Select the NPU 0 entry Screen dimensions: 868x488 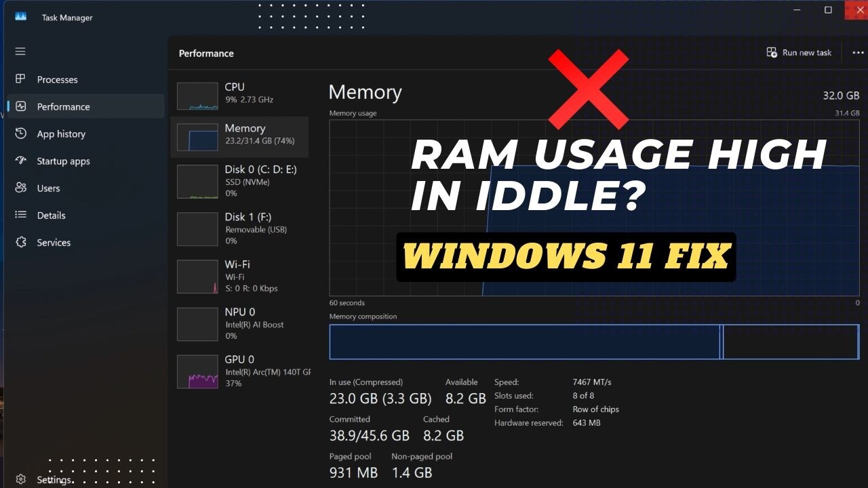[x=239, y=323]
